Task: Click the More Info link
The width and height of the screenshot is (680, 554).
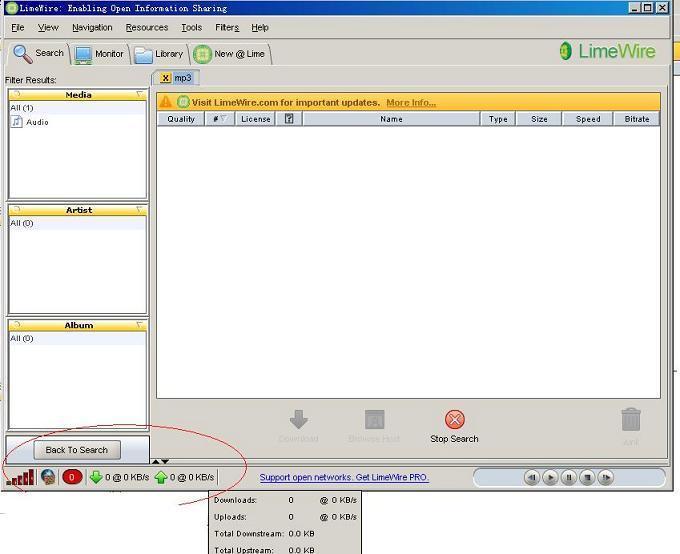Action: pos(411,103)
